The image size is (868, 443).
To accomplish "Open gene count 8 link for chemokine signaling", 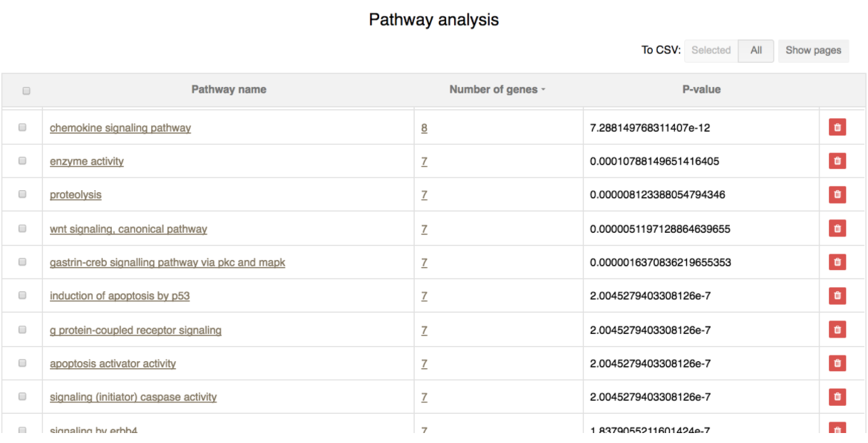I will pos(424,128).
